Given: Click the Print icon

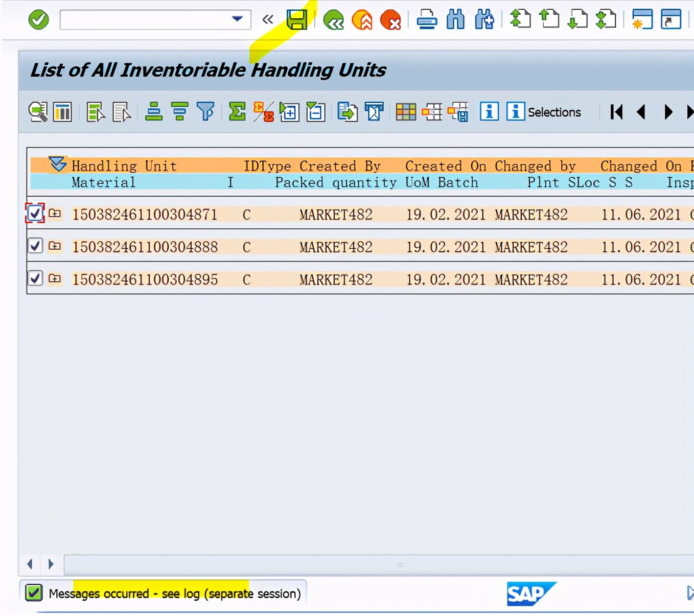Looking at the screenshot, I should (x=427, y=20).
